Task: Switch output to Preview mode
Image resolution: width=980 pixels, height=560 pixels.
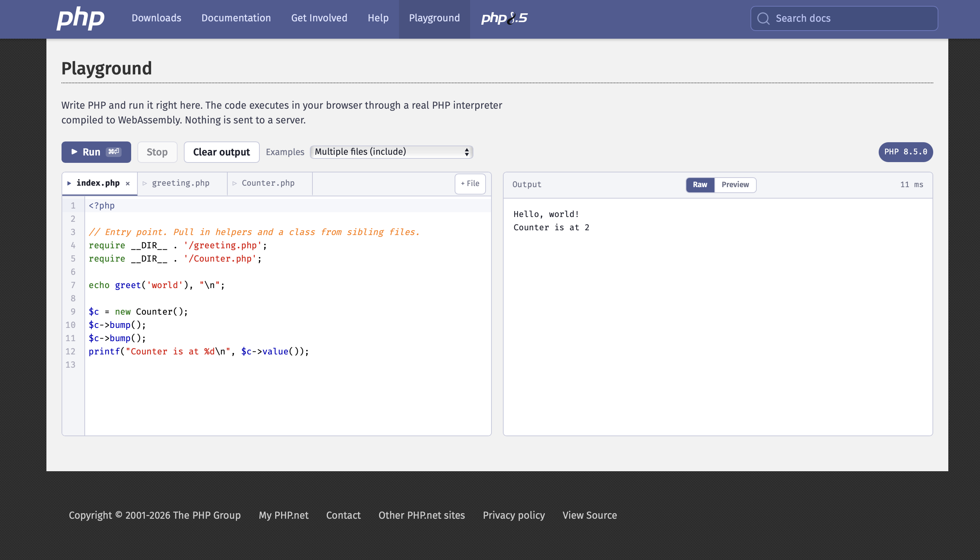Action: (735, 185)
